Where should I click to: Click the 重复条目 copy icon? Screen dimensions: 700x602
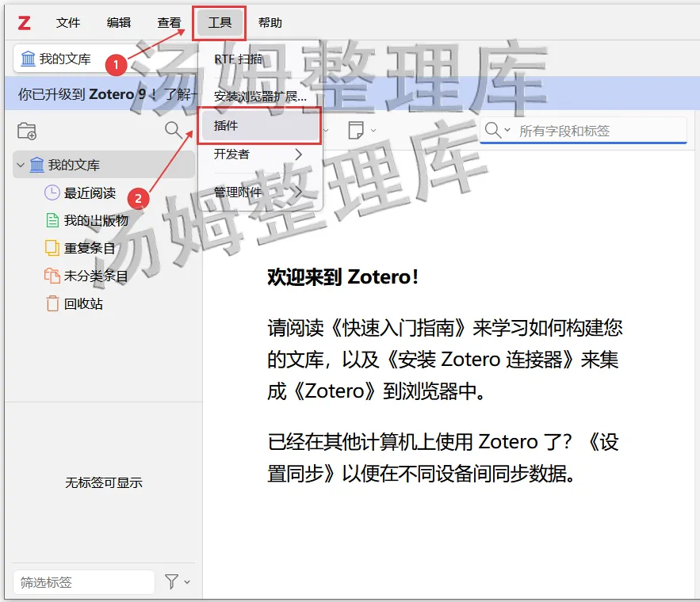[52, 248]
